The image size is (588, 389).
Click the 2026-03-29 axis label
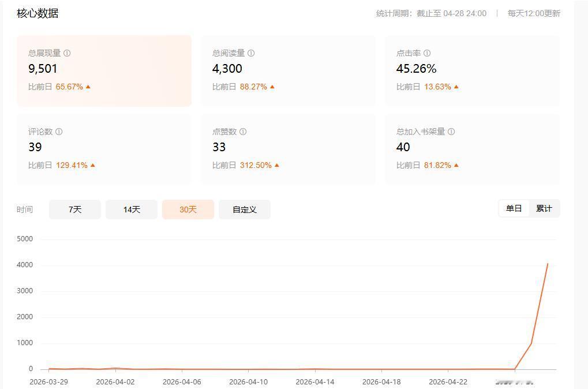point(48,382)
